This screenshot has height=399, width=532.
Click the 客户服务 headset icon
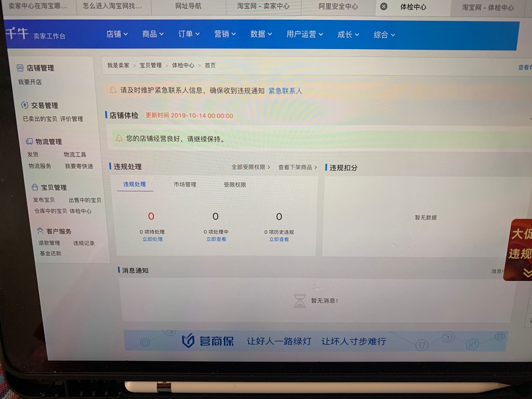tap(40, 231)
